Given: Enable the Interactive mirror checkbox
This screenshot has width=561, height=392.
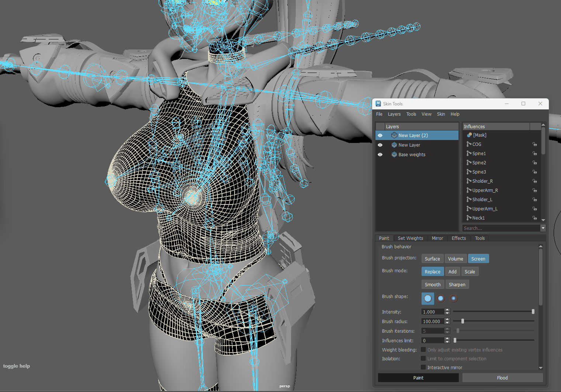Looking at the screenshot, I should [x=423, y=367].
